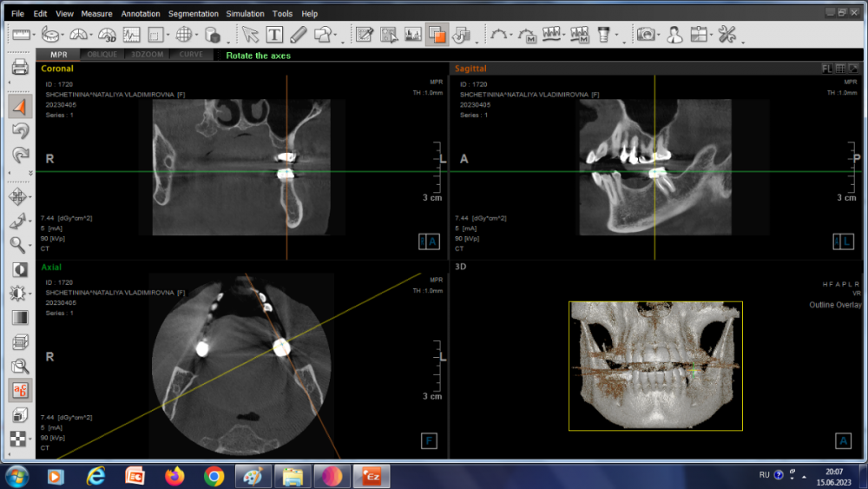Open the patient information icon

click(674, 35)
